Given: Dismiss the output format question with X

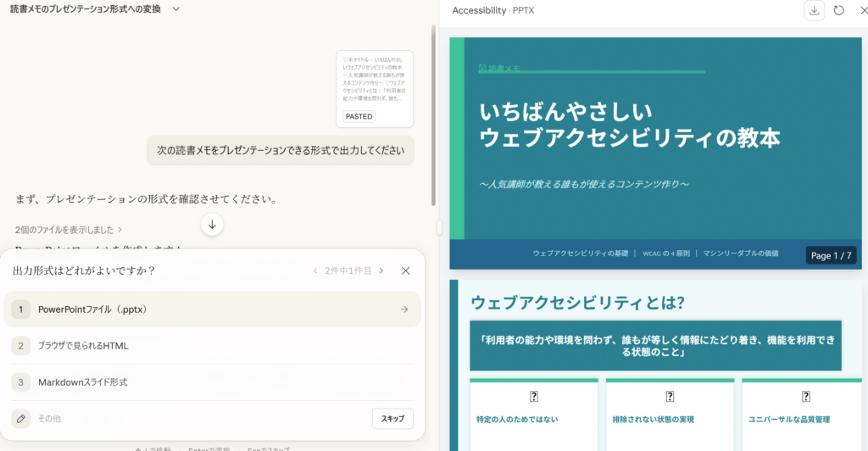Looking at the screenshot, I should (x=405, y=271).
